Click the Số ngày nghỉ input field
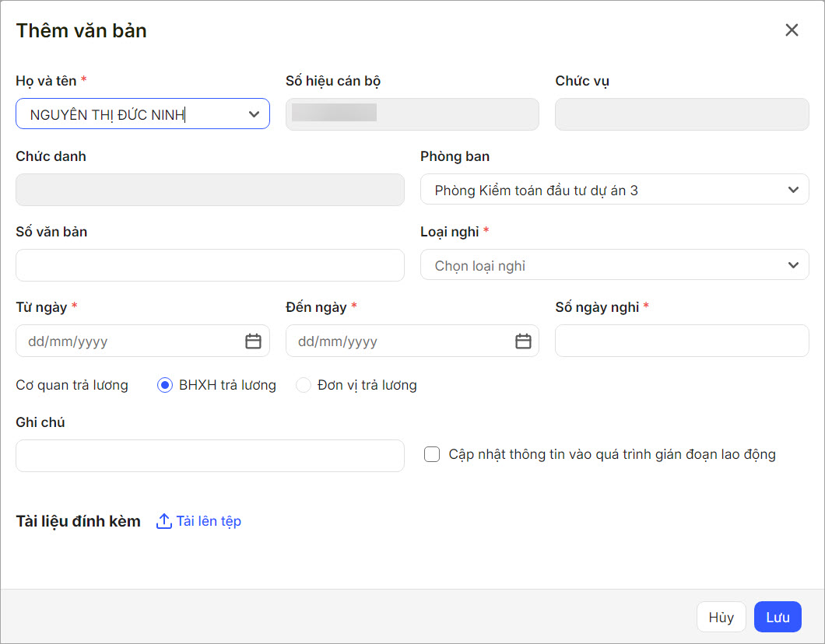 (x=681, y=341)
